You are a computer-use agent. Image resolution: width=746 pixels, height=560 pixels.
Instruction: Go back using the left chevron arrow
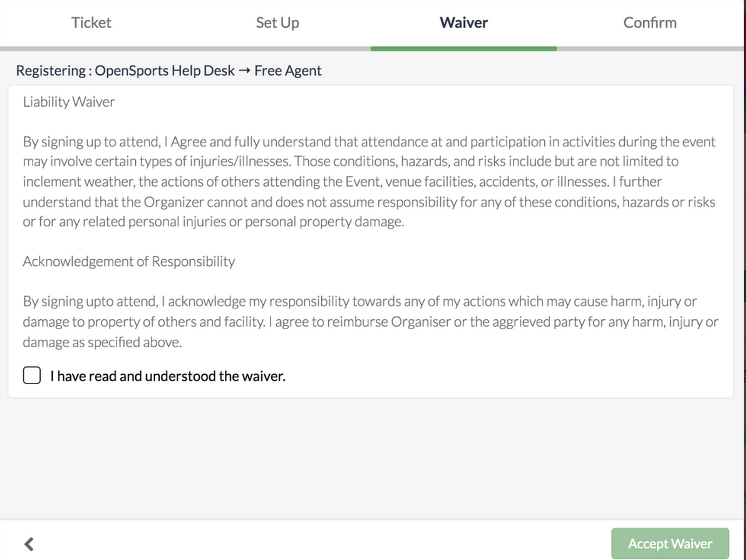pyautogui.click(x=29, y=544)
